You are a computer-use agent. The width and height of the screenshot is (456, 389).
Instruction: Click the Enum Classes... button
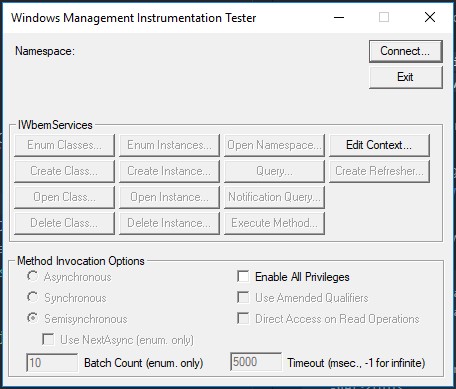click(x=64, y=145)
